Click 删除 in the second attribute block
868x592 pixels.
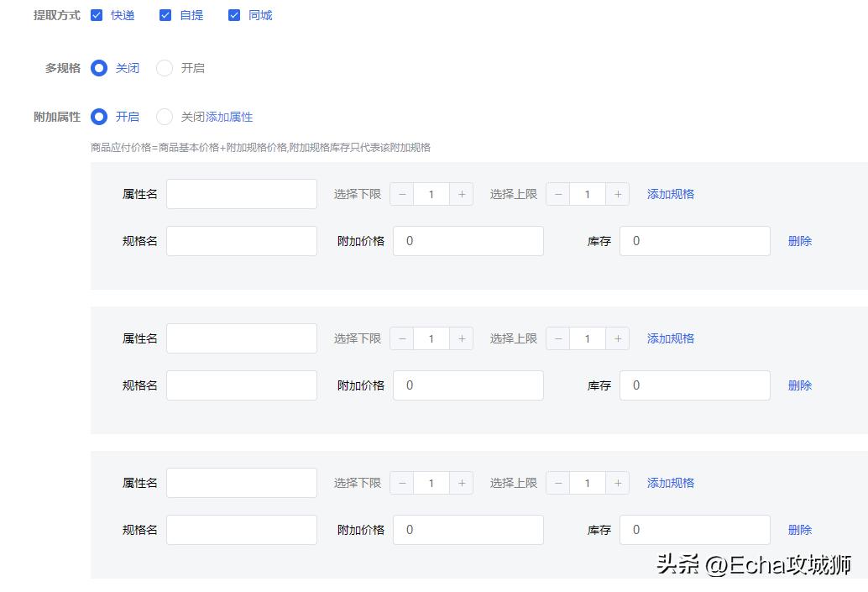click(799, 385)
